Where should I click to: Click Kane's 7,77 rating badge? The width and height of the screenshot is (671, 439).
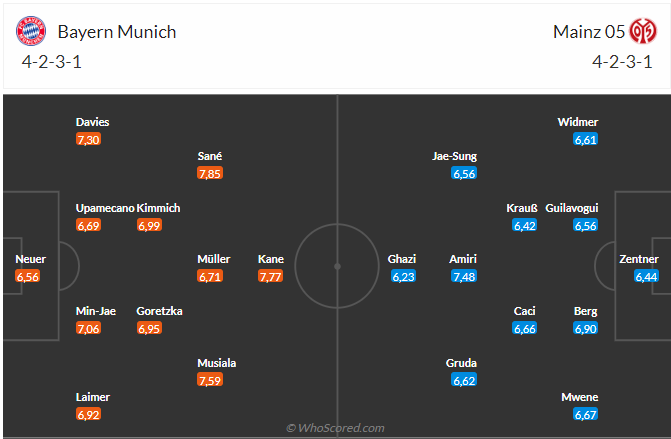click(270, 276)
